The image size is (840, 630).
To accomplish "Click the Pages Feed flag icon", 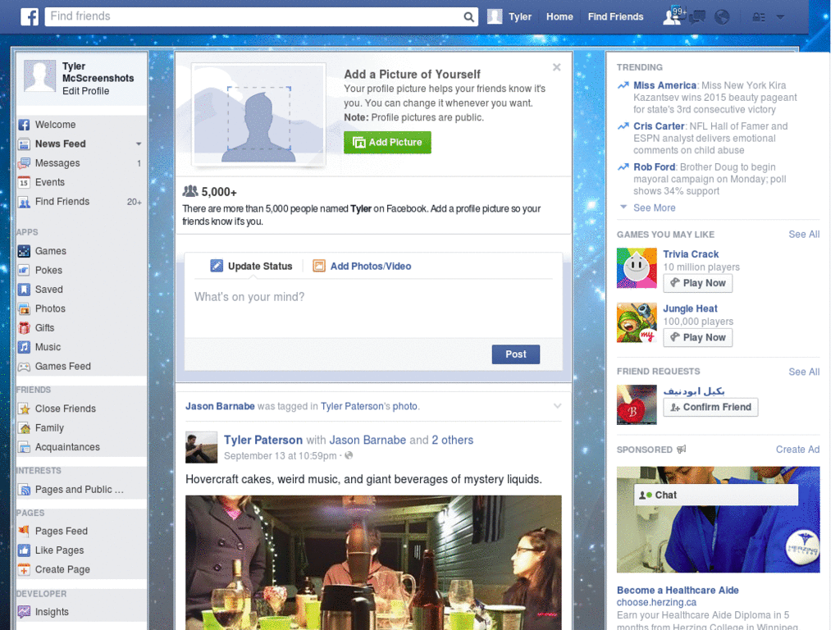I will click(x=24, y=532).
